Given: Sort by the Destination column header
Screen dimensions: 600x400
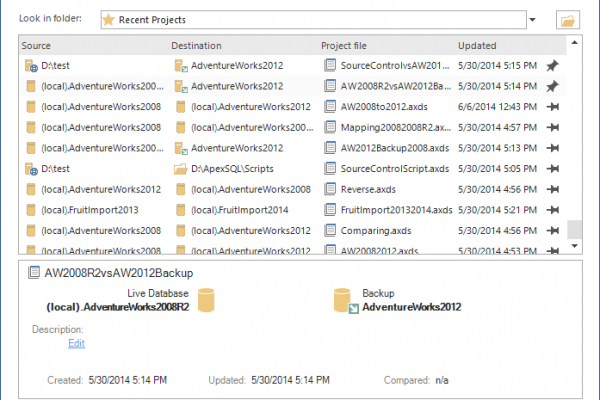Looking at the screenshot, I should (196, 46).
